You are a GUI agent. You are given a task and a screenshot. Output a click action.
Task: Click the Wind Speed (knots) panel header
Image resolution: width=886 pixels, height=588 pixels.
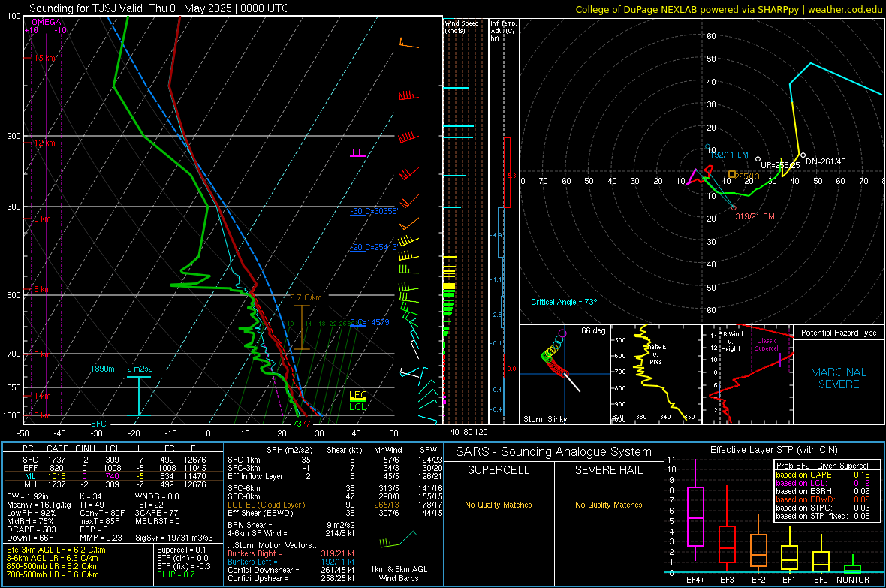(x=462, y=26)
